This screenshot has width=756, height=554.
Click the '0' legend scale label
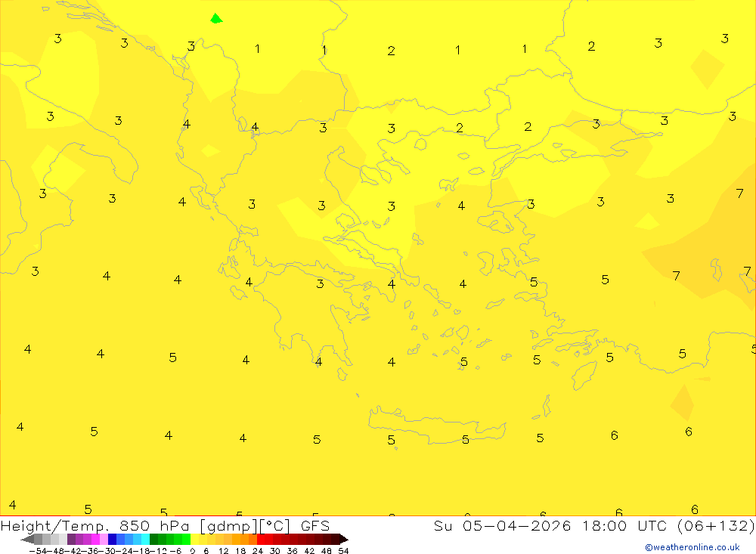pos(192,550)
